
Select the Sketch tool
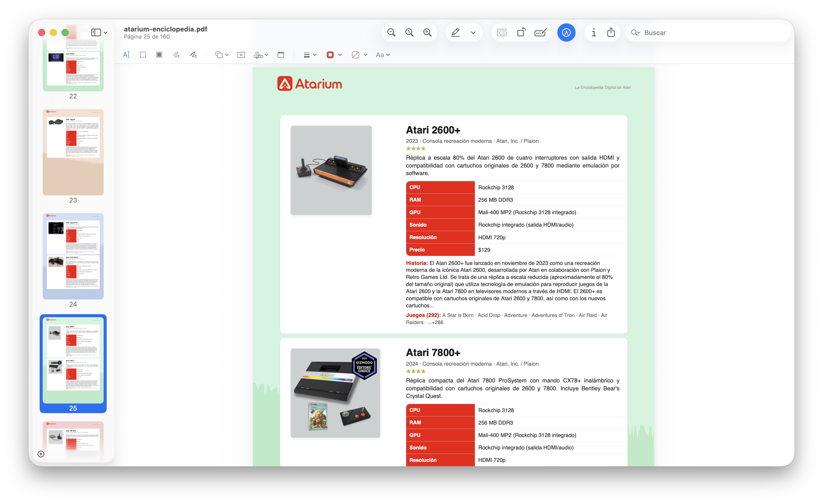[176, 55]
